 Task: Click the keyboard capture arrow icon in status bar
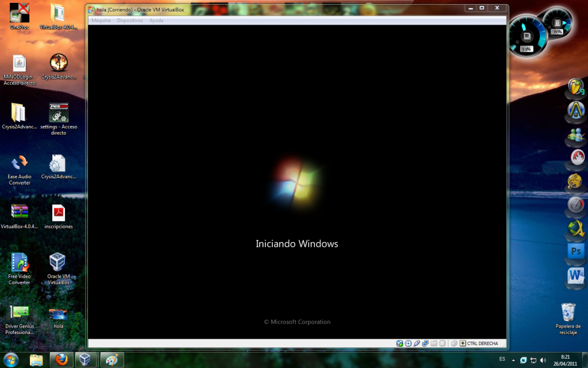point(463,343)
